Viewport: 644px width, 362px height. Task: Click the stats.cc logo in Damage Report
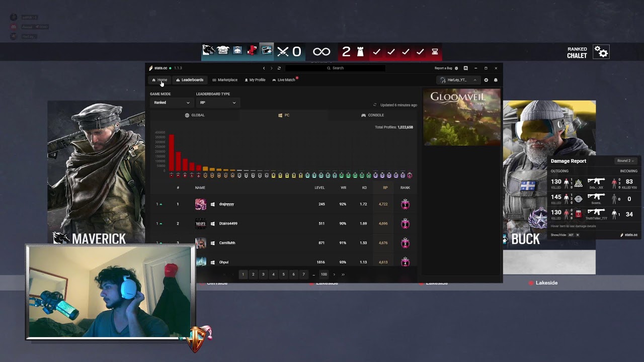(629, 235)
